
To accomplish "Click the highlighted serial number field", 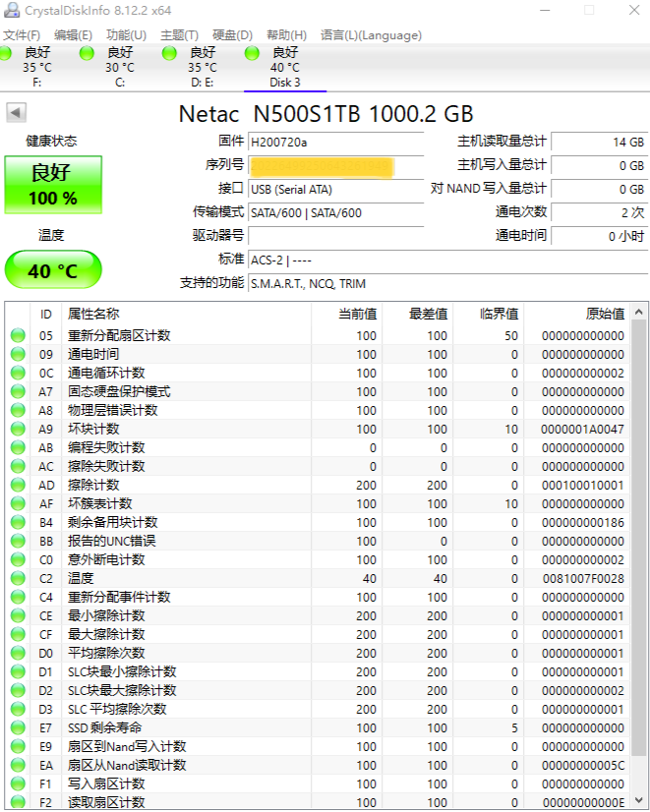I will (335, 166).
